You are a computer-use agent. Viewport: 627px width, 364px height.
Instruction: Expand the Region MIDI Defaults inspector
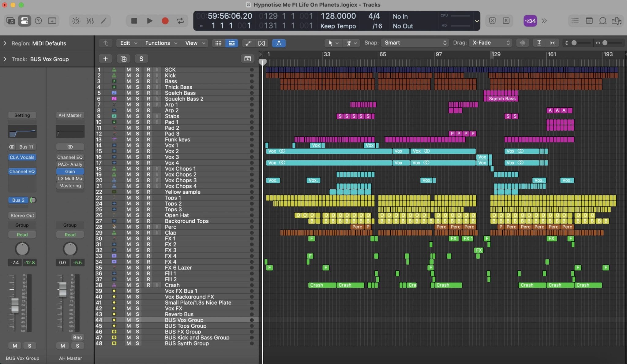tap(5, 43)
